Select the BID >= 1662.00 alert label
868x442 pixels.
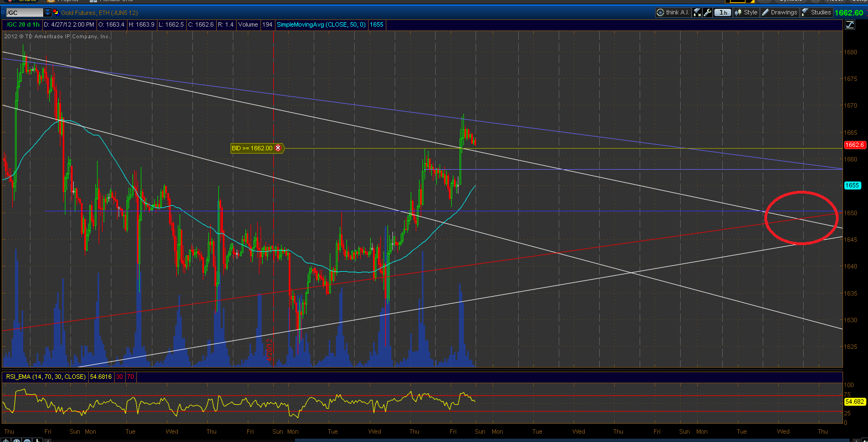[252, 148]
